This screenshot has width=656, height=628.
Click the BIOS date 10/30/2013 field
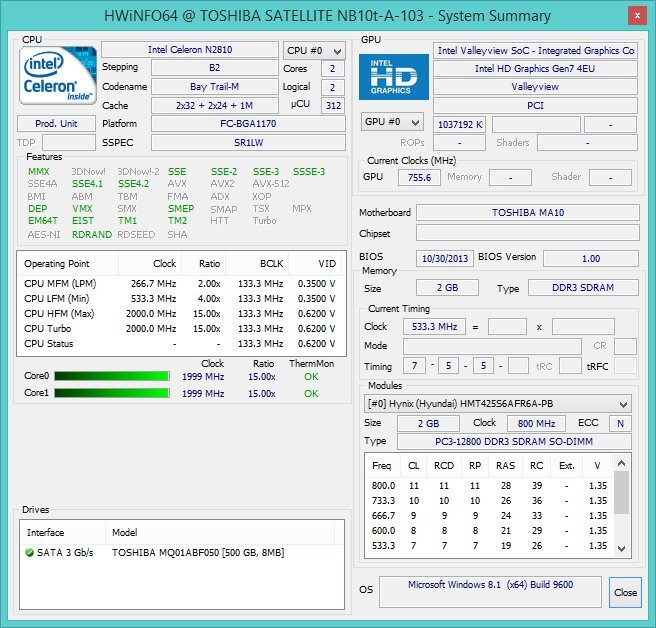click(x=443, y=257)
